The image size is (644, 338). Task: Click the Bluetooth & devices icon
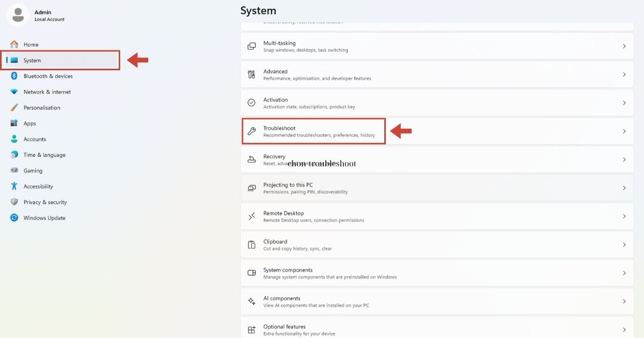pos(14,76)
